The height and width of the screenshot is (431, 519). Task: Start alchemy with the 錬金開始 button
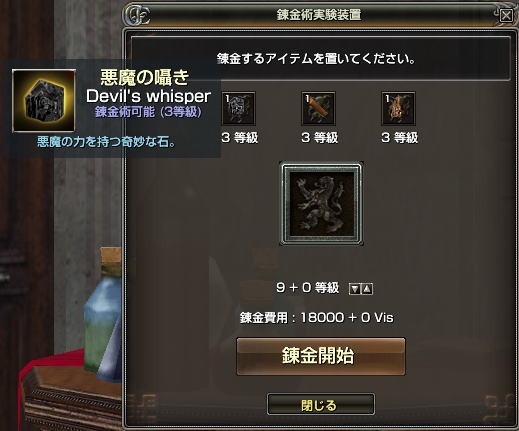pos(321,356)
